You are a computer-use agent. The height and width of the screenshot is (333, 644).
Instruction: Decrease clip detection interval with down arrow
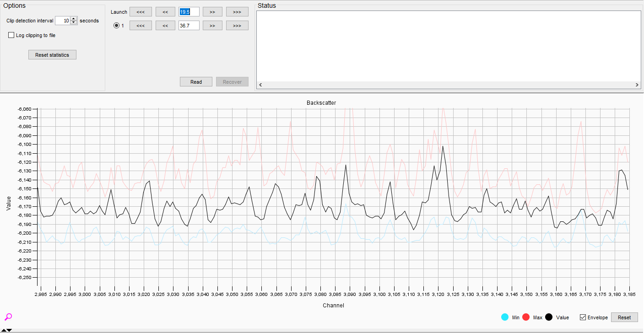click(x=74, y=23)
